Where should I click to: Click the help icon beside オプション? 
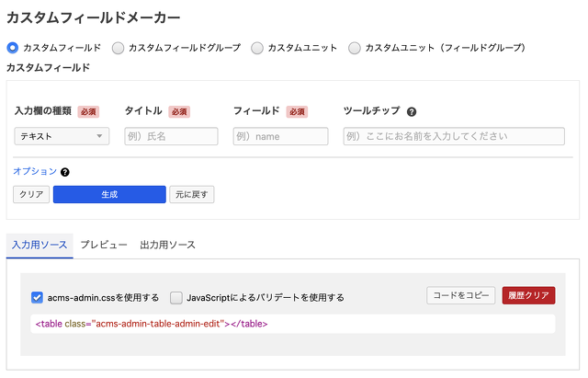[x=65, y=172]
